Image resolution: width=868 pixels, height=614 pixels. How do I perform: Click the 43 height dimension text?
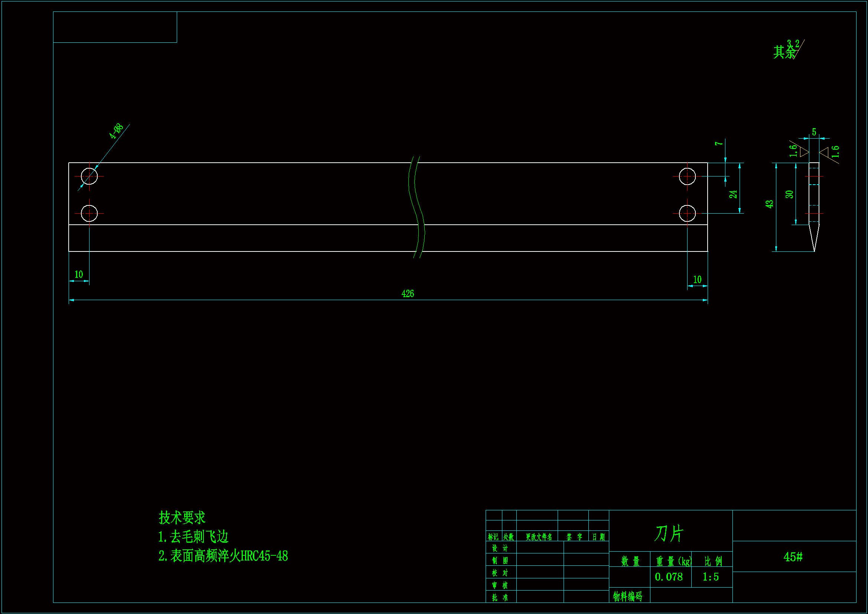769,204
